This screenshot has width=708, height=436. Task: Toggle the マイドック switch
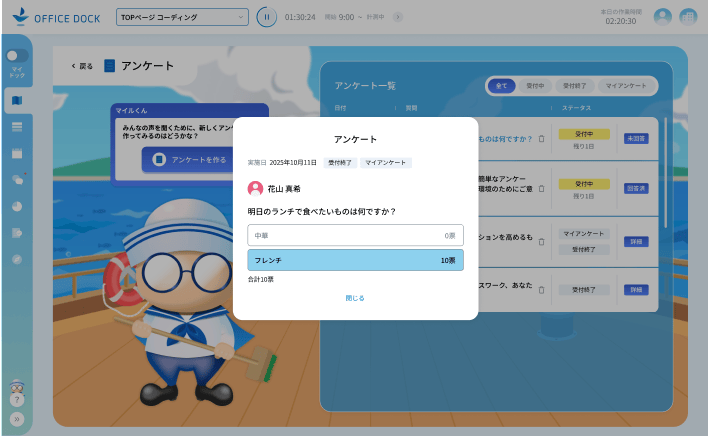17,56
